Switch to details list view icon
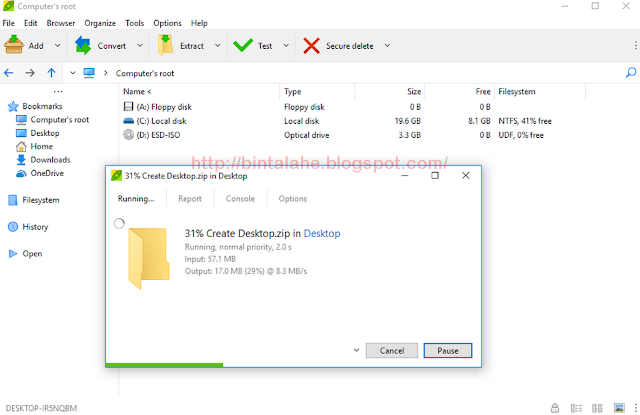Viewport: 640px width, 415px height. (576, 408)
